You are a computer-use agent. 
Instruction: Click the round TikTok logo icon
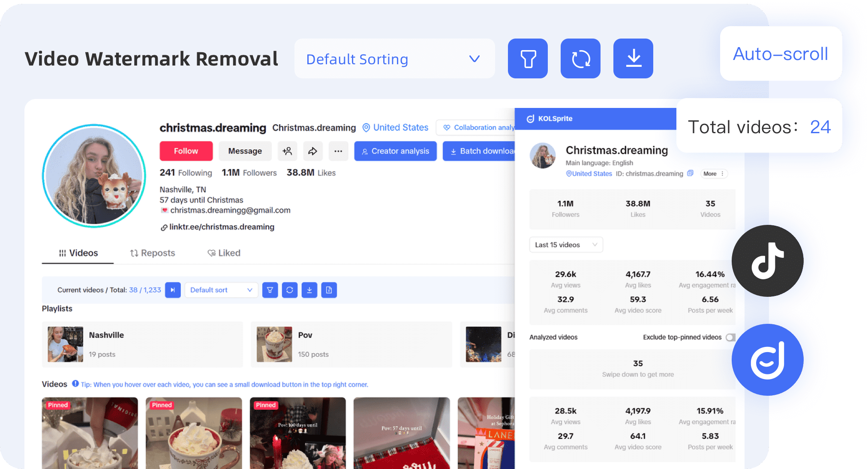pyautogui.click(x=767, y=261)
